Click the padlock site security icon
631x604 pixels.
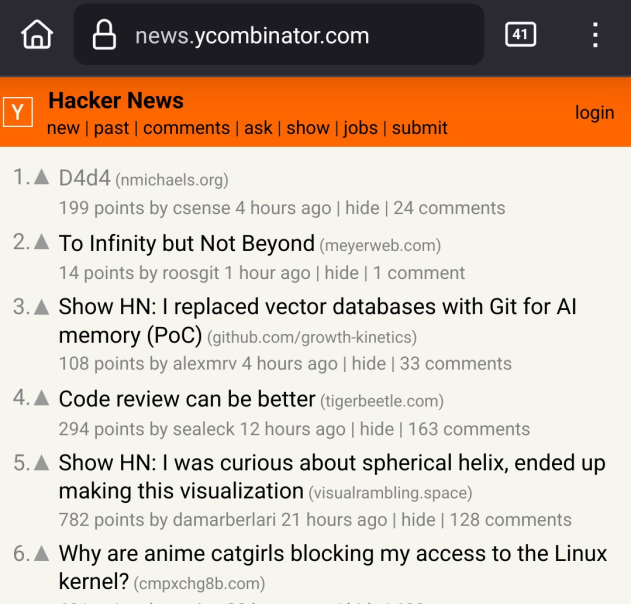pyautogui.click(x=104, y=35)
